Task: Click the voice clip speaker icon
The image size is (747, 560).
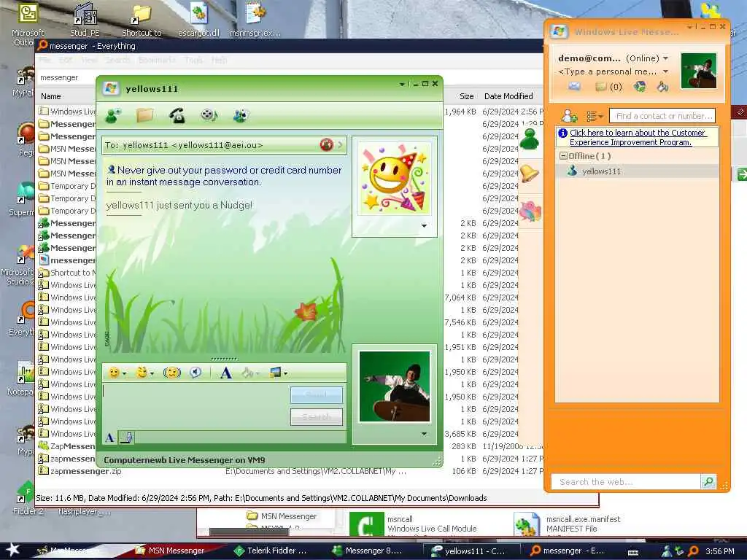Action: [x=196, y=373]
